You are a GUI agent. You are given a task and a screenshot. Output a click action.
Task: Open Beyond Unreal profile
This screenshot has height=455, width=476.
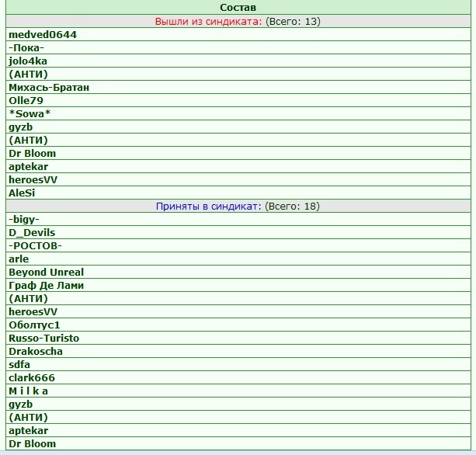pos(46,273)
